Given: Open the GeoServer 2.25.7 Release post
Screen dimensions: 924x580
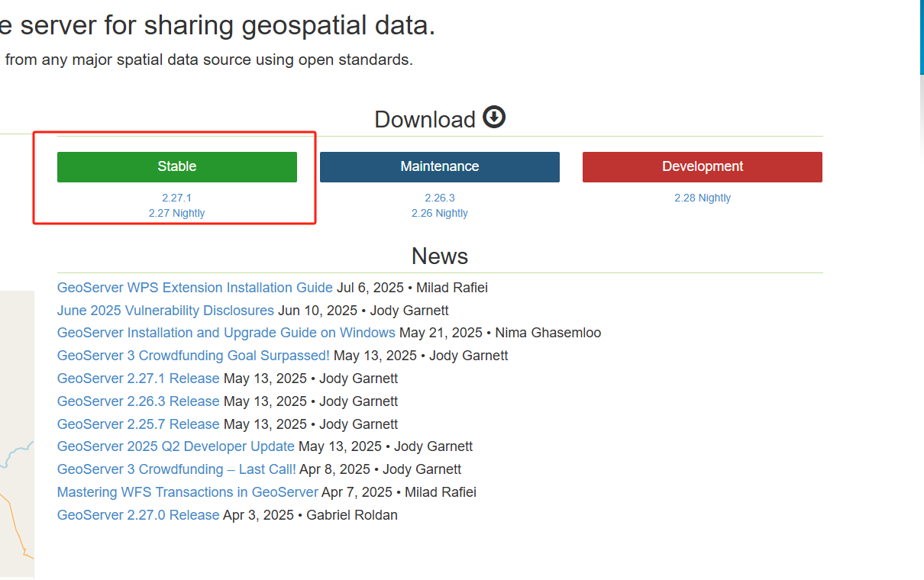Looking at the screenshot, I should click(138, 424).
